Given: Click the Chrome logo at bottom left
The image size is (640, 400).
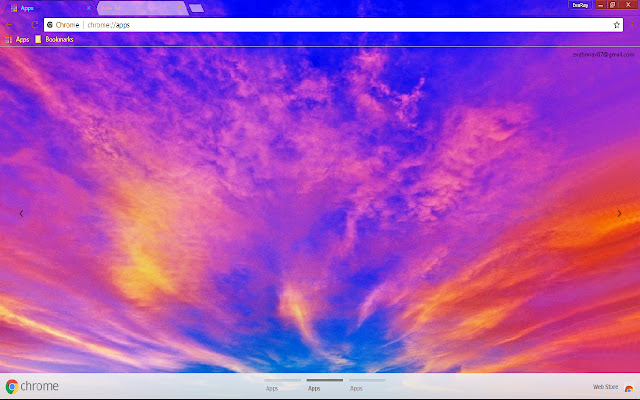Looking at the screenshot, I should (x=12, y=387).
